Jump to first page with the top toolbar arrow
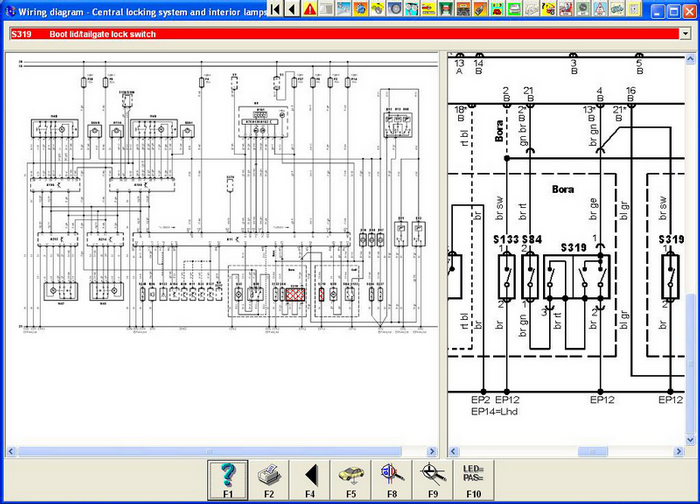 pos(275,9)
